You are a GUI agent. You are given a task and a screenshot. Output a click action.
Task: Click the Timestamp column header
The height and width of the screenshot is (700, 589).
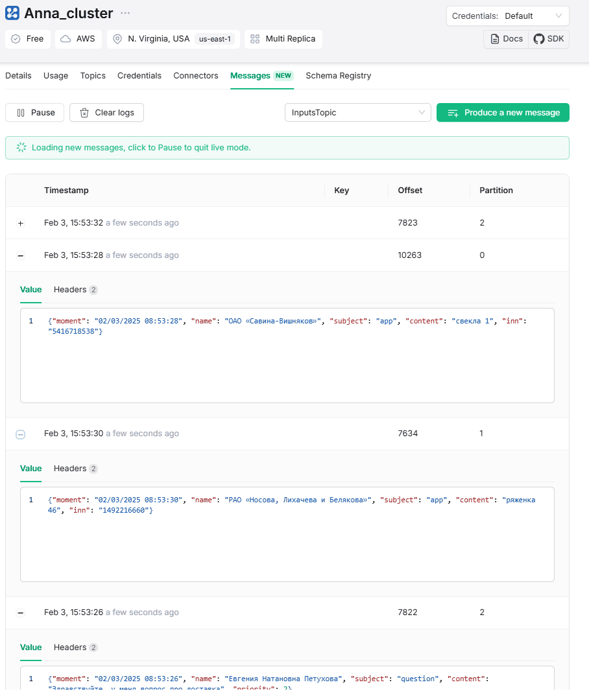click(x=66, y=190)
